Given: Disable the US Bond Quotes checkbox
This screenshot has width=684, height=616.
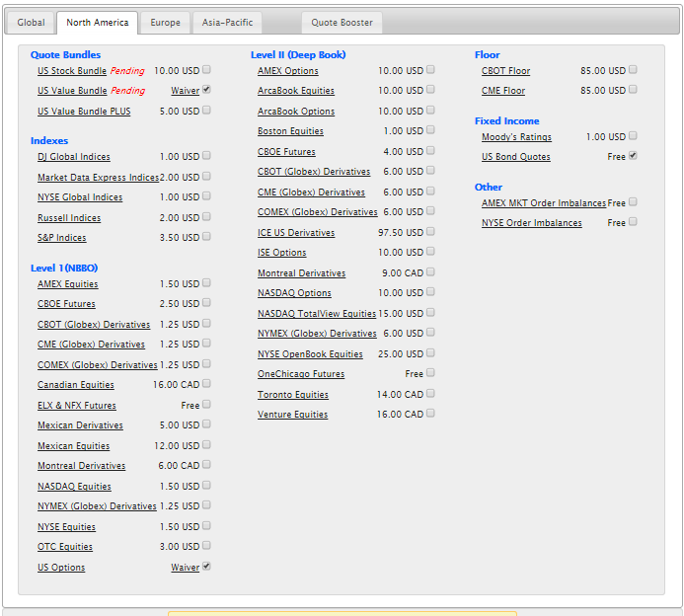Looking at the screenshot, I should (x=633, y=156).
